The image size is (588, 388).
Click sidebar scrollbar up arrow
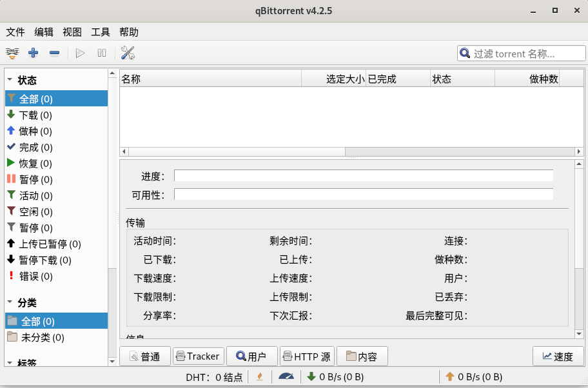point(112,74)
